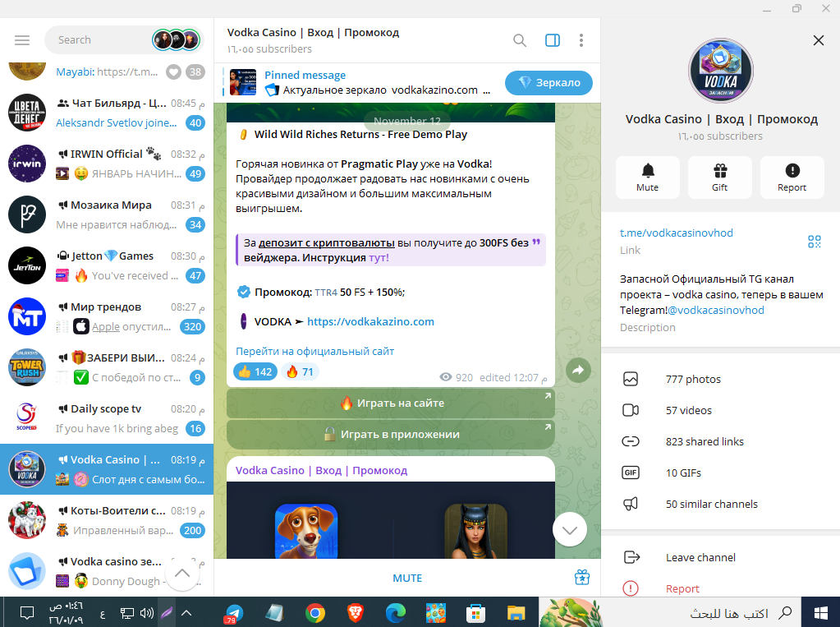The width and height of the screenshot is (840, 627).
Task: Click the Vodka Casino forwarded-from header link
Action: click(x=321, y=470)
